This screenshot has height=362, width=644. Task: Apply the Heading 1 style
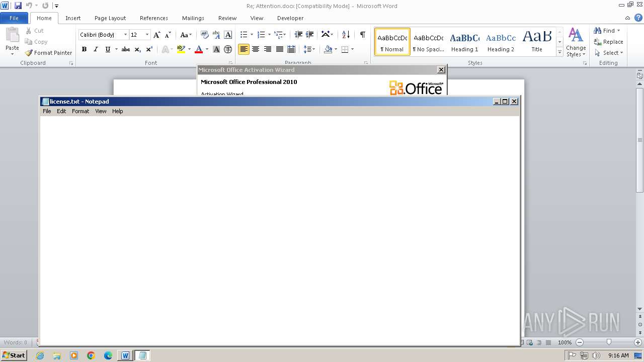coord(465,42)
